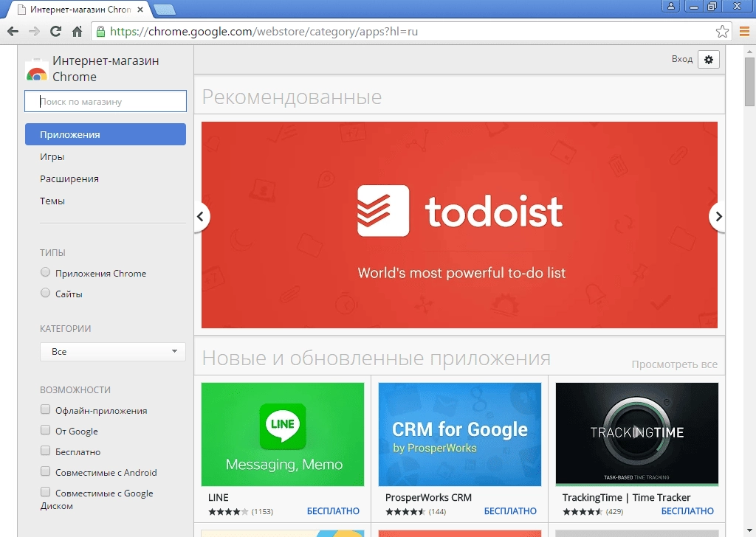The image size is (756, 537).
Task: Click the Рекомендованные heading
Action: (x=292, y=97)
